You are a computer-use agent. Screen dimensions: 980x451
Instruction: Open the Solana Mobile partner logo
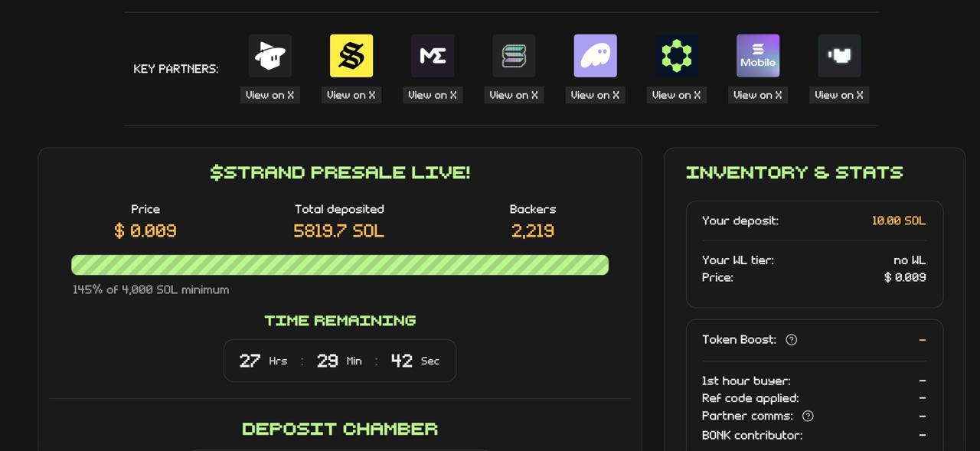[758, 56]
